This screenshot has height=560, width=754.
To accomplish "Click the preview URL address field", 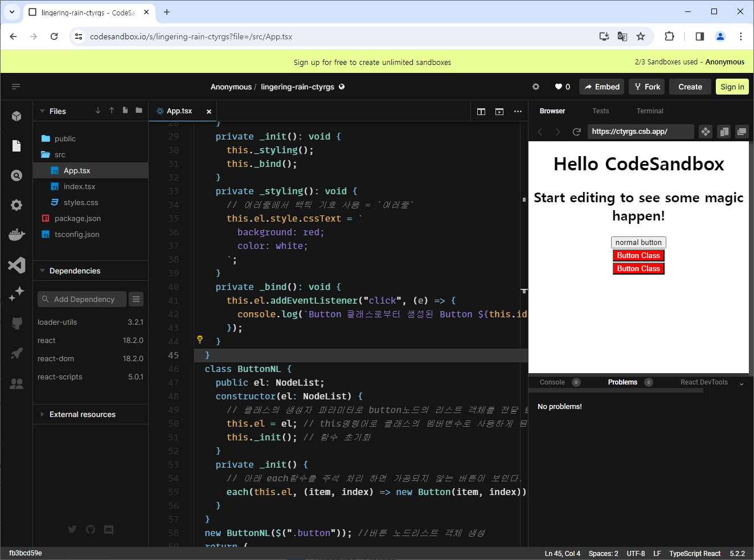I will pyautogui.click(x=641, y=132).
